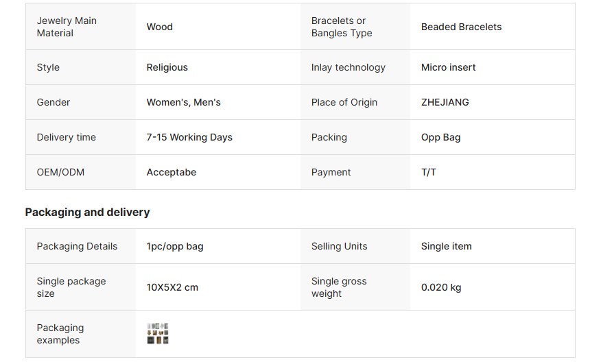Click the 'Opp Bag' packing value
The image size is (590, 364).
[x=440, y=137]
